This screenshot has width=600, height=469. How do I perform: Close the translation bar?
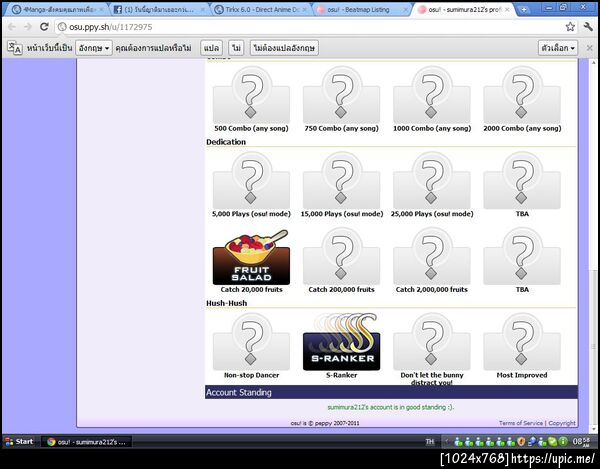tap(590, 48)
